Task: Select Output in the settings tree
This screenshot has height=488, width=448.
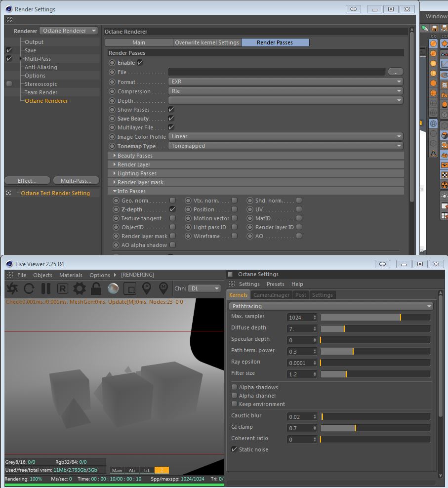Action: (34, 42)
